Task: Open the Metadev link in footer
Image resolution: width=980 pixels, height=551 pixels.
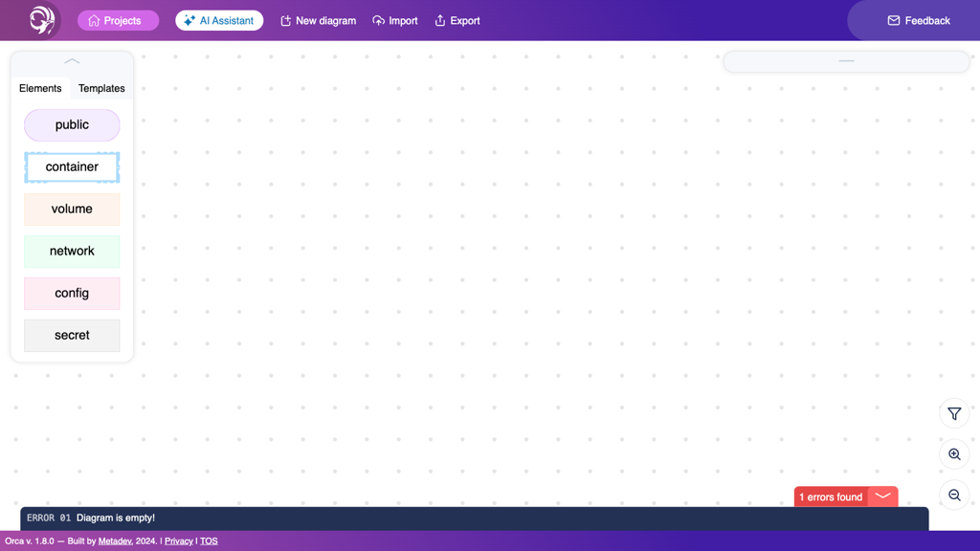Action: pos(115,541)
